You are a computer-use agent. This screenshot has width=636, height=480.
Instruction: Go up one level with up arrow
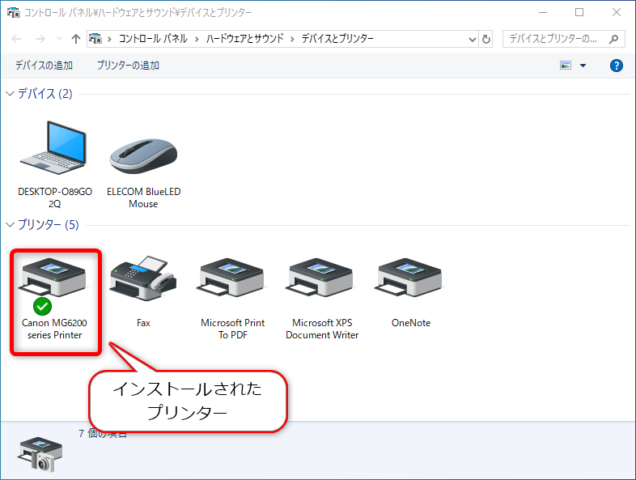[76, 39]
